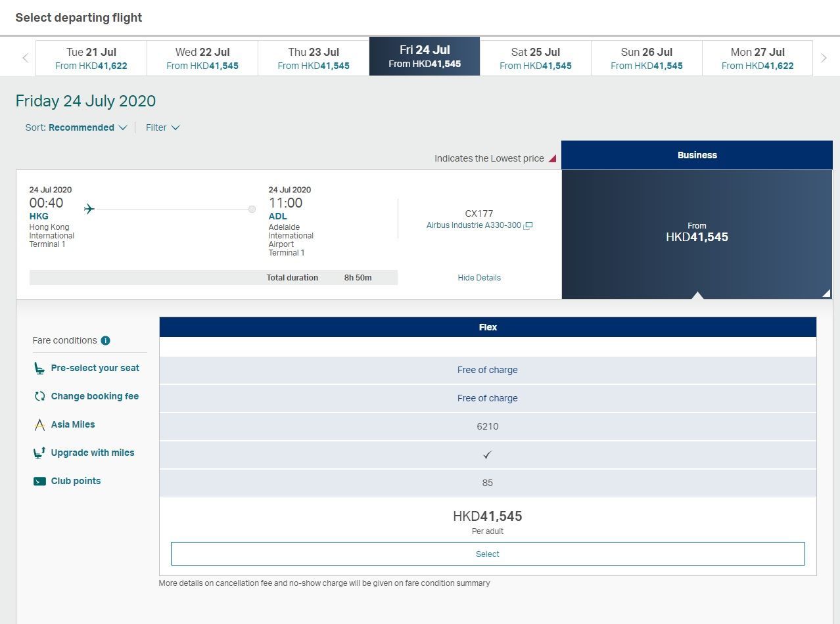Click the Upgrade with miles icon
This screenshot has height=624, width=840.
pos(39,453)
